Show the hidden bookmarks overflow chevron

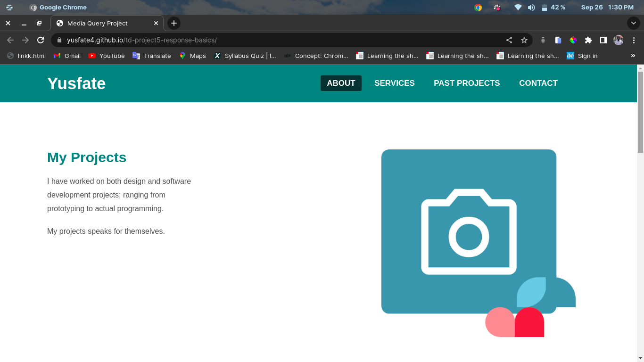click(x=633, y=56)
